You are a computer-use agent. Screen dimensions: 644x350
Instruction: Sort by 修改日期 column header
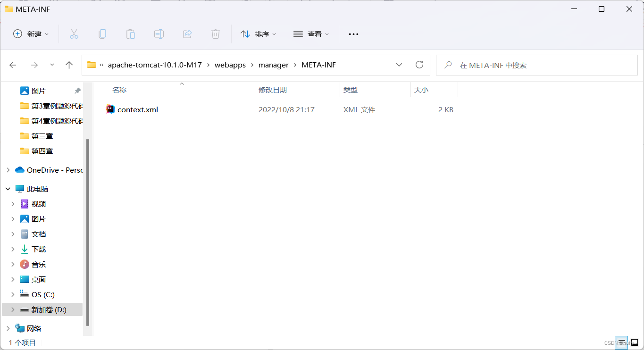click(273, 90)
